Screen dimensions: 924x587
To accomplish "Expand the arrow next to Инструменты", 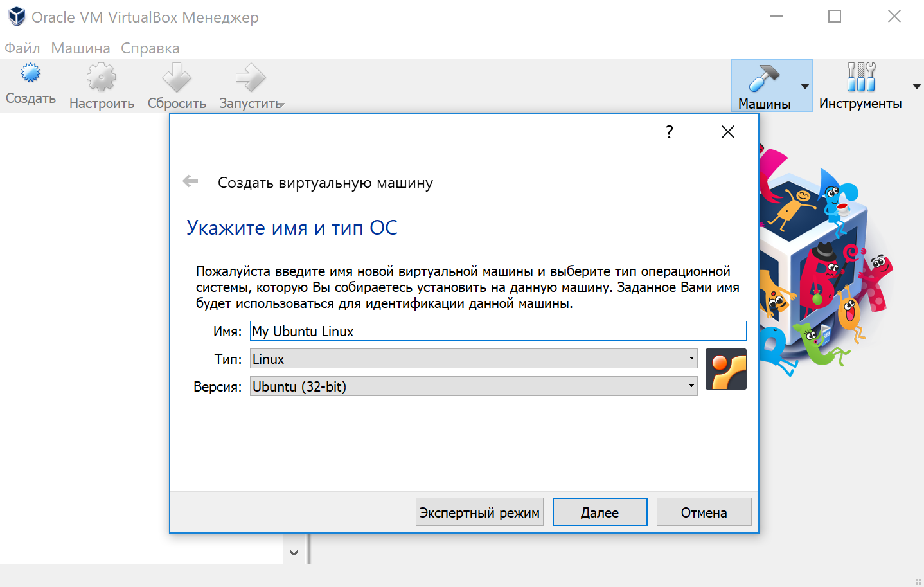I will pos(916,85).
